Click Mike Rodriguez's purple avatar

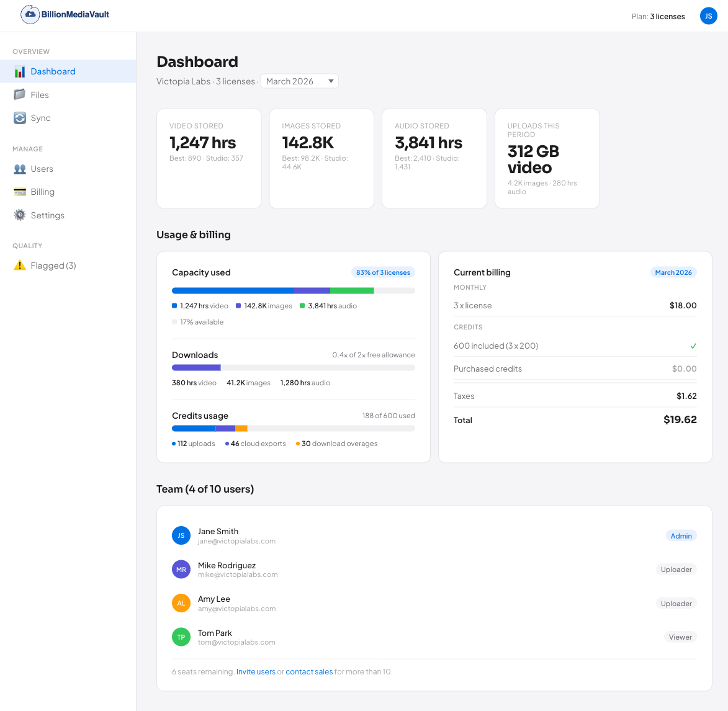click(x=181, y=569)
